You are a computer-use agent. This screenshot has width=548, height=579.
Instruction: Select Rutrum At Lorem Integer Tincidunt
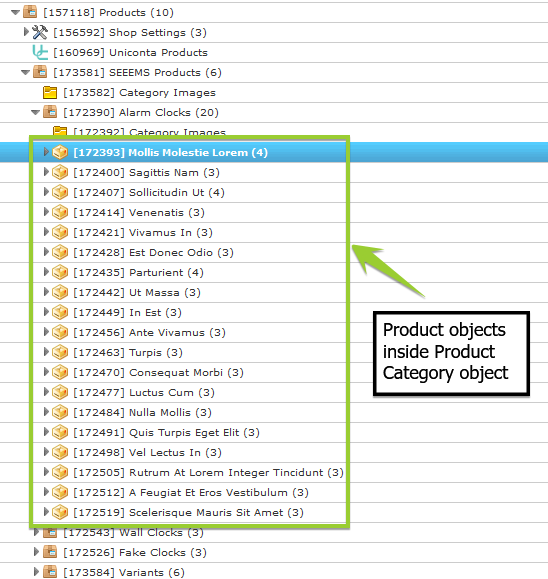(x=208, y=473)
